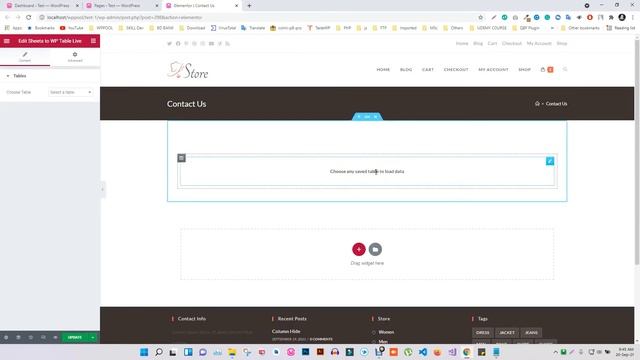640x360 pixels.
Task: Open Windows taskbar search
Action: [x=159, y=352]
